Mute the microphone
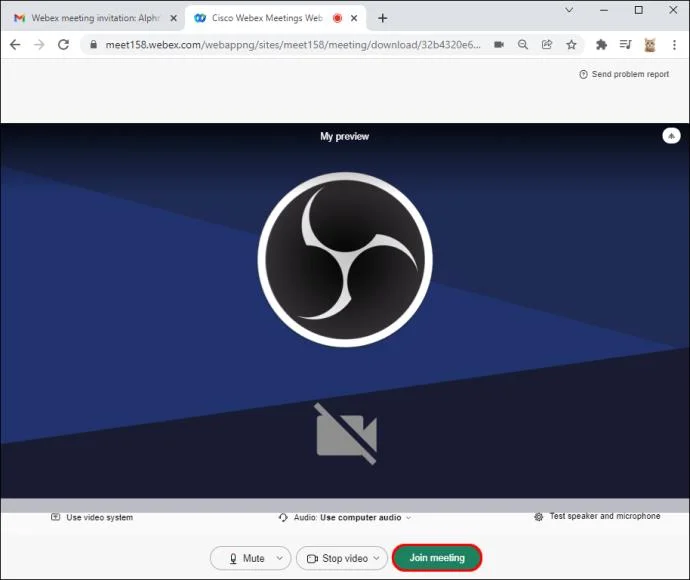690x580 pixels. click(250, 558)
